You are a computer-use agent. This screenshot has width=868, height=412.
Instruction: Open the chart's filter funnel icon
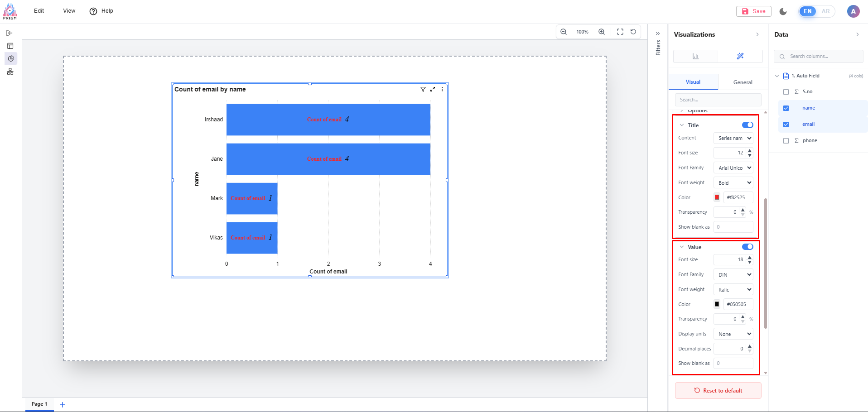point(423,89)
